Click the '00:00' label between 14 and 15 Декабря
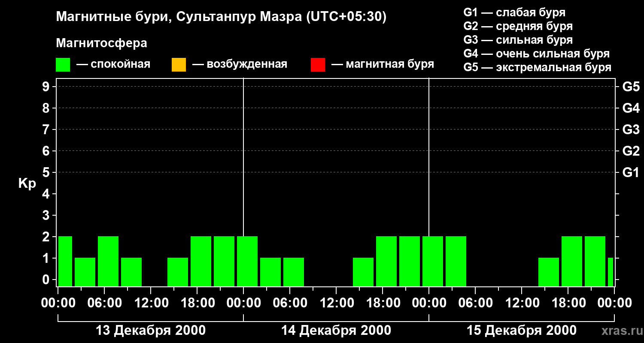 pos(429,303)
